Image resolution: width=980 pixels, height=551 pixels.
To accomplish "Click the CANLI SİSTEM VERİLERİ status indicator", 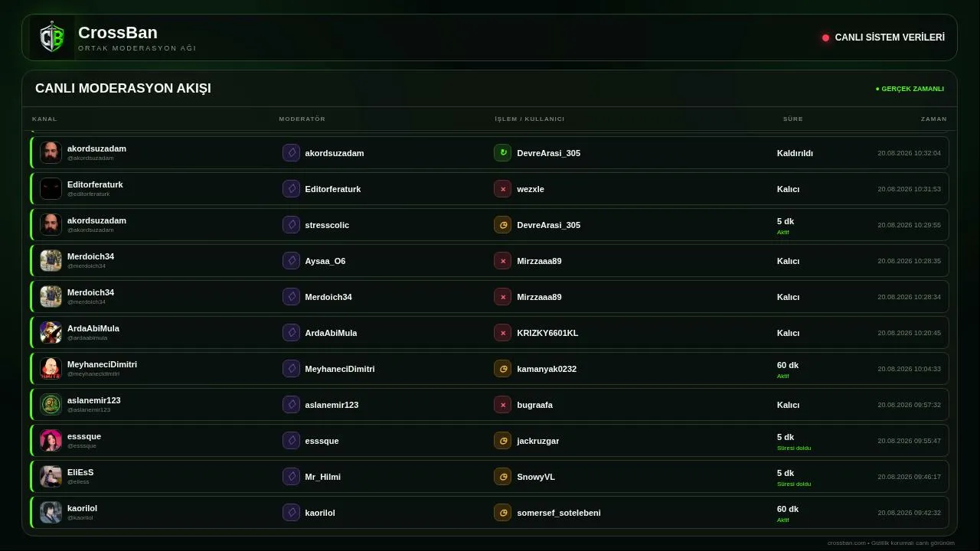I will (884, 37).
